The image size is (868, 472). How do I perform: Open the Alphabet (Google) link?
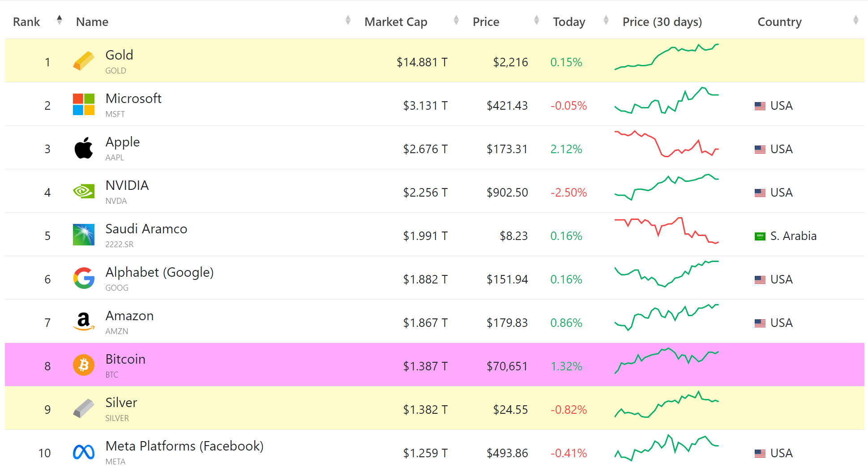159,272
